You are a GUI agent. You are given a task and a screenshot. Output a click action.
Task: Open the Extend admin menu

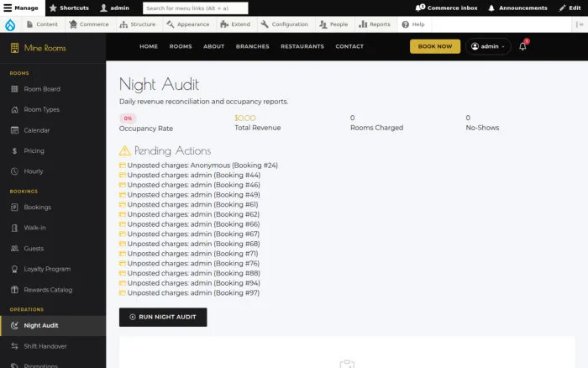[235, 24]
